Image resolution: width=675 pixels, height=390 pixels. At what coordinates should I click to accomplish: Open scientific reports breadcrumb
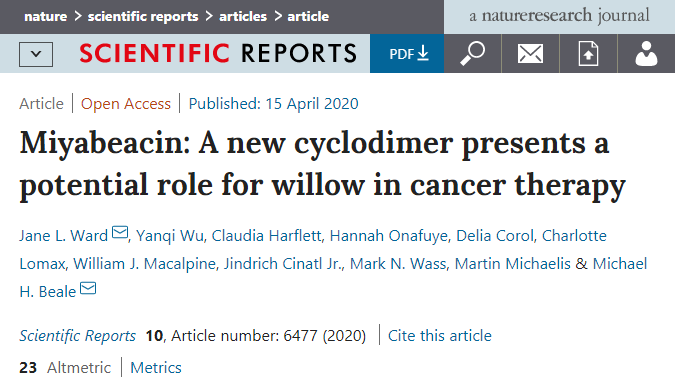[x=143, y=16]
